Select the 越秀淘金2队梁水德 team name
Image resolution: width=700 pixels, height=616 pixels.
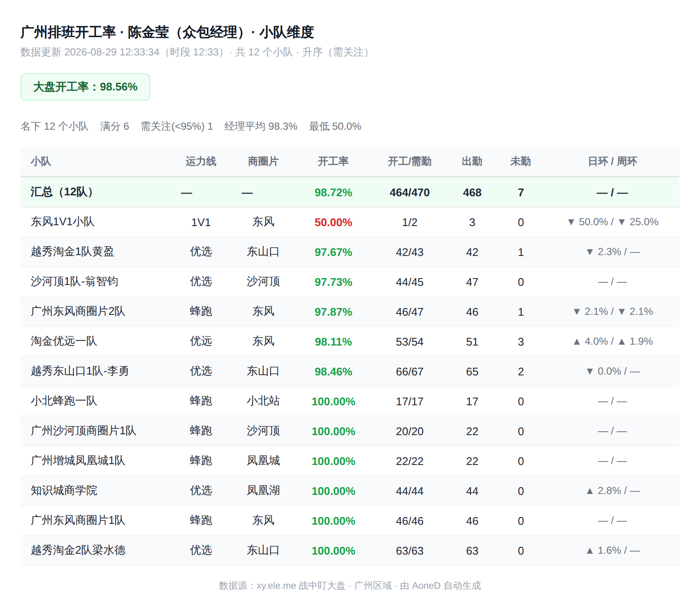78,550
